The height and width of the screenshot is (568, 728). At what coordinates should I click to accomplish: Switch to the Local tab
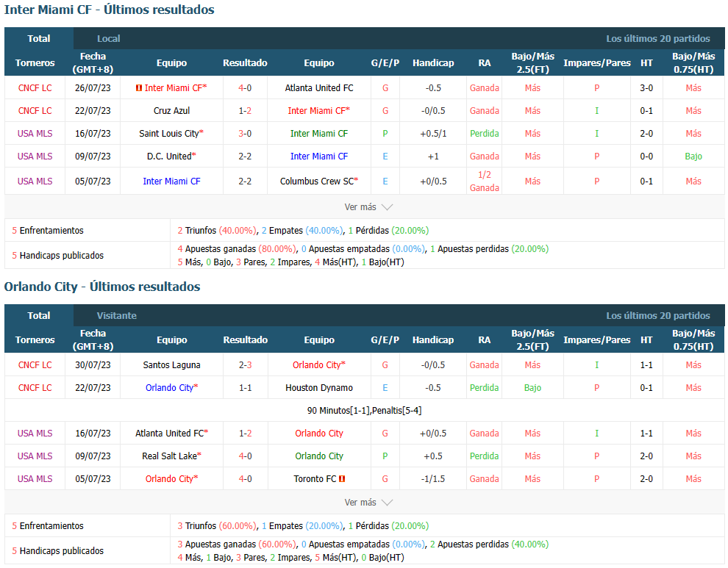(x=108, y=38)
